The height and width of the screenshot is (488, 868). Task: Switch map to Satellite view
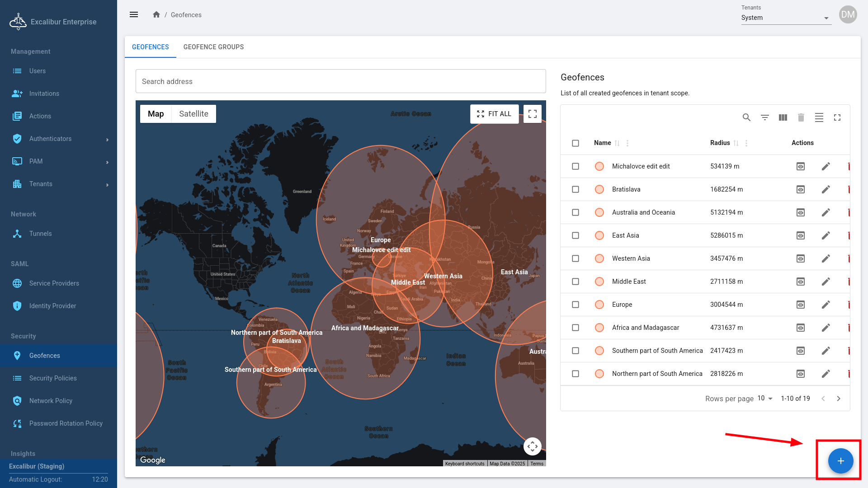point(193,114)
